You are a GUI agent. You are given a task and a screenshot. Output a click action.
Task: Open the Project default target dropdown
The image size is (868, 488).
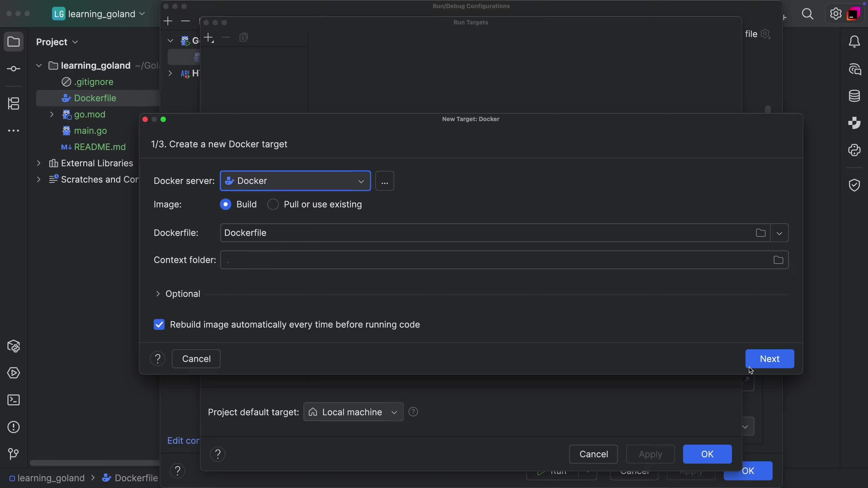(352, 412)
